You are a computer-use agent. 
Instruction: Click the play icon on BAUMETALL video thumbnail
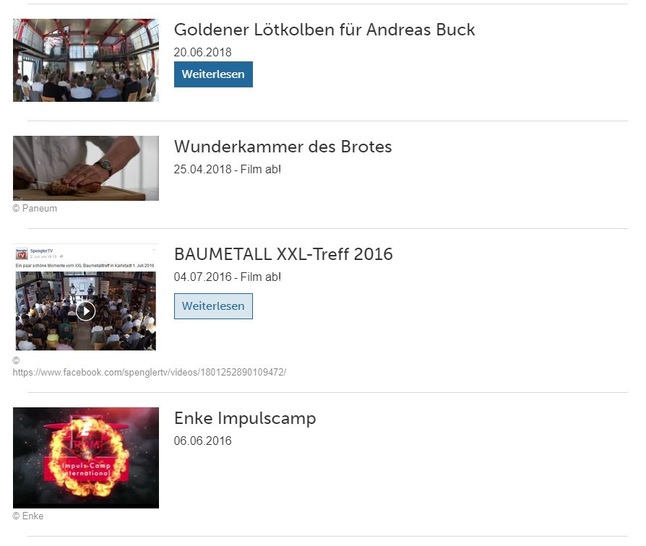point(86,311)
